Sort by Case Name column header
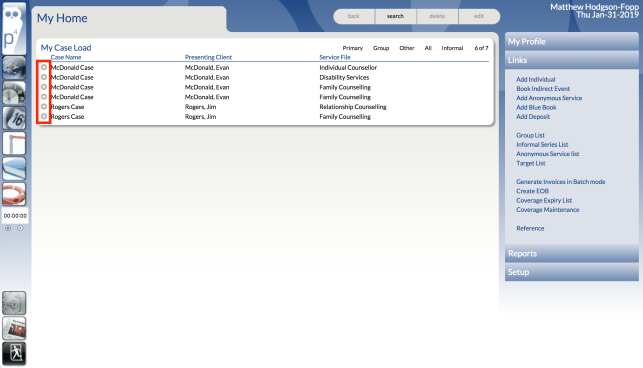This screenshot has height=368, width=643. pyautogui.click(x=66, y=57)
